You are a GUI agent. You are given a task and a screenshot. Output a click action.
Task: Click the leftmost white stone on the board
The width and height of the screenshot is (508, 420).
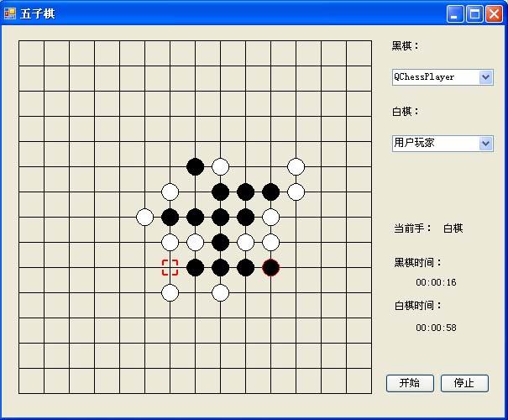point(144,217)
